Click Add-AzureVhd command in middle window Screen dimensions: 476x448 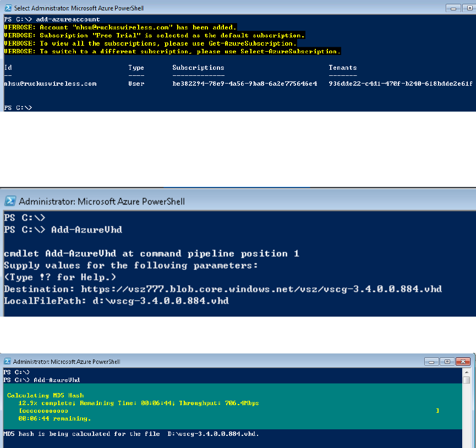87,230
